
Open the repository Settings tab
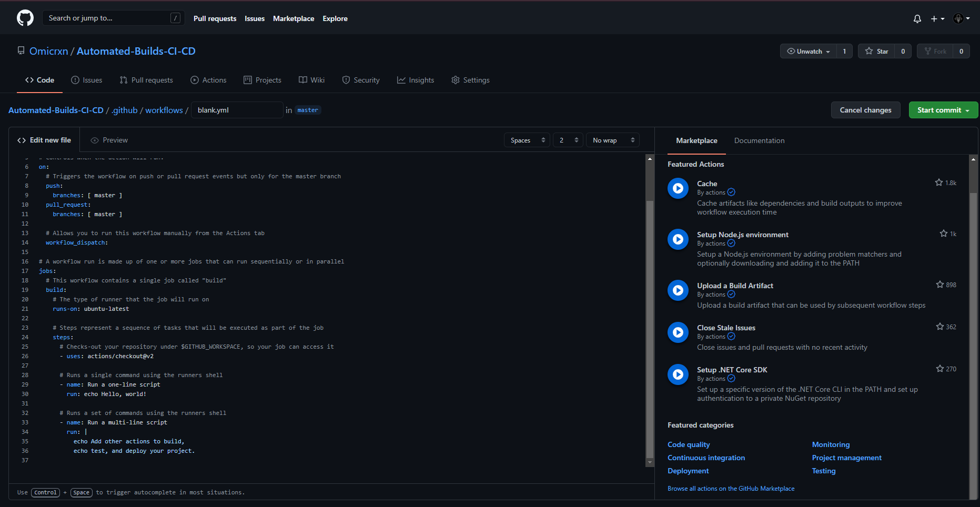470,80
